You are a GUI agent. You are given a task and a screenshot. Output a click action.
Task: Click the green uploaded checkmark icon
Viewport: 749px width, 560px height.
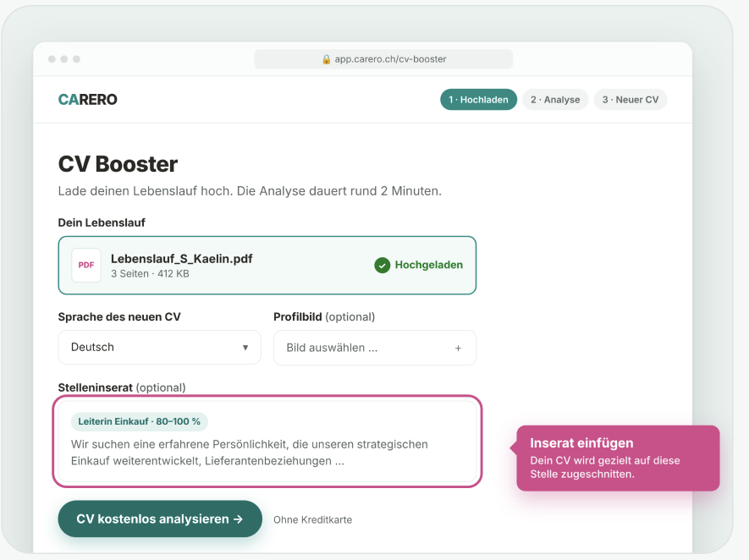(383, 265)
